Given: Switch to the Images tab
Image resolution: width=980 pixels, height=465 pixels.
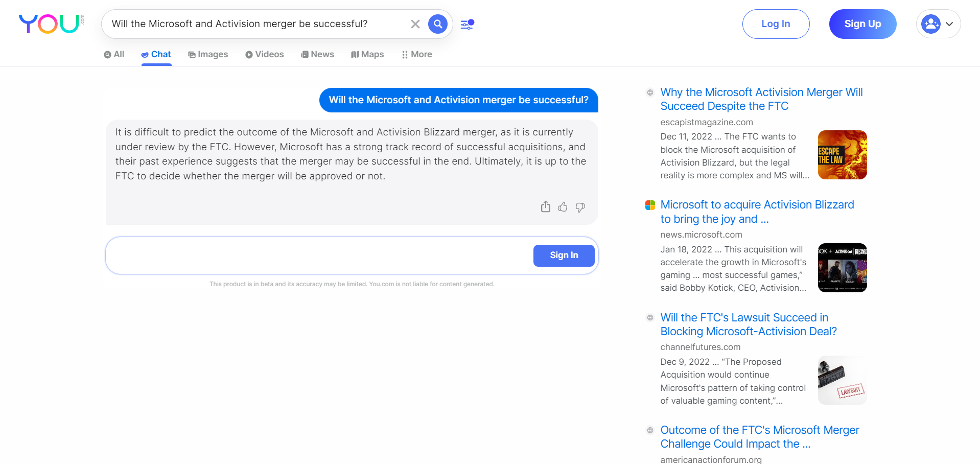Looking at the screenshot, I should point(208,55).
